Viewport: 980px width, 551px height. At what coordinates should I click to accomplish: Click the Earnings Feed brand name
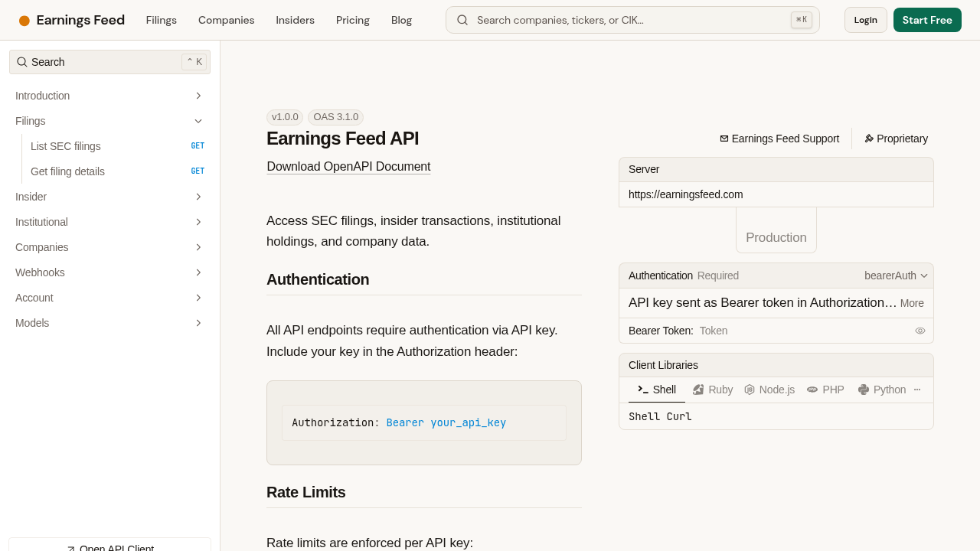(80, 20)
